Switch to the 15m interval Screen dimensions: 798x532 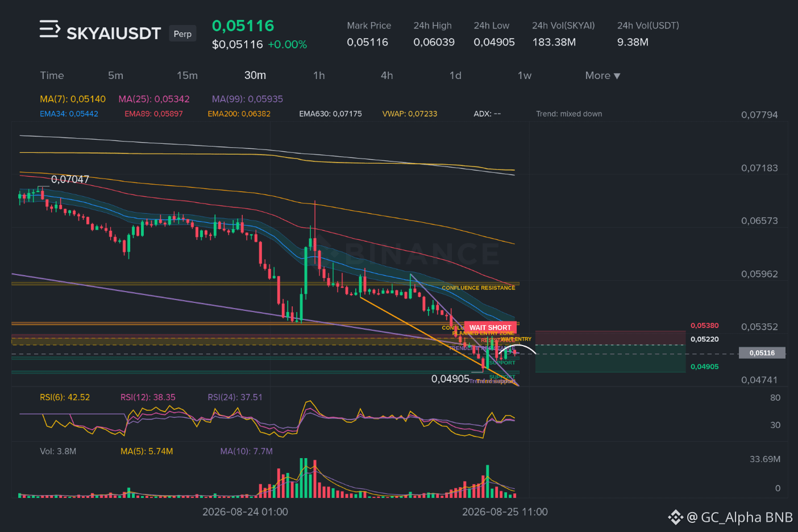187,76
